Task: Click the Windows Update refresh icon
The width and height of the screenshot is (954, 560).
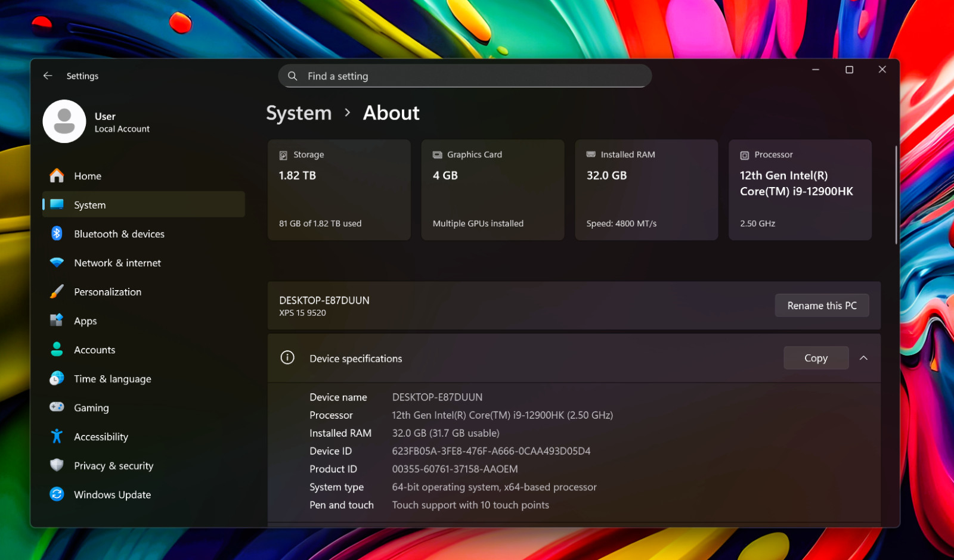Action: pos(57,494)
